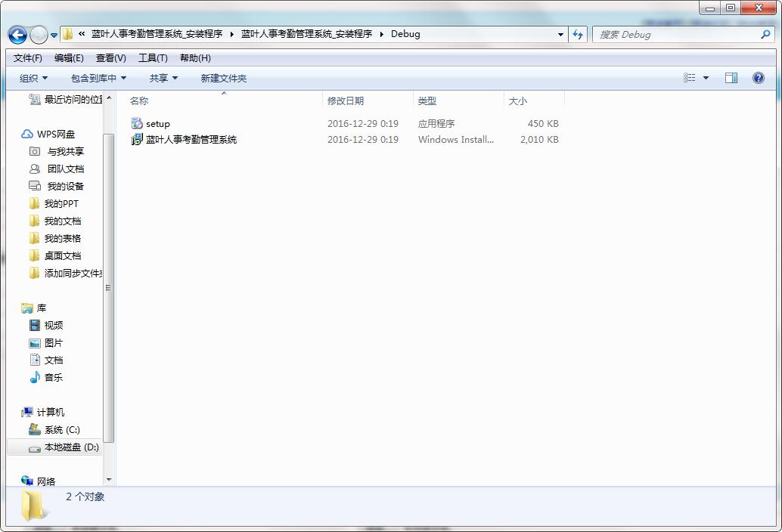Focus the 搜索 Debug search box
782x532 pixels.
pyautogui.click(x=683, y=34)
